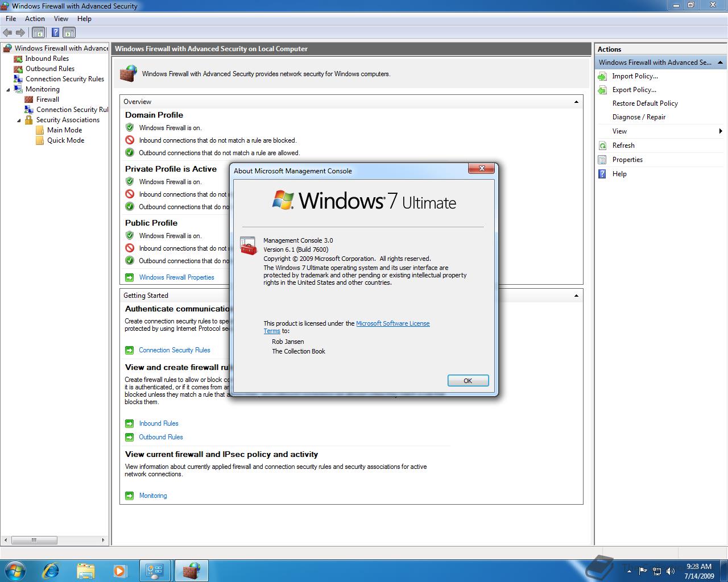Open the Inbound Rules link in Getting Started

pyautogui.click(x=159, y=423)
